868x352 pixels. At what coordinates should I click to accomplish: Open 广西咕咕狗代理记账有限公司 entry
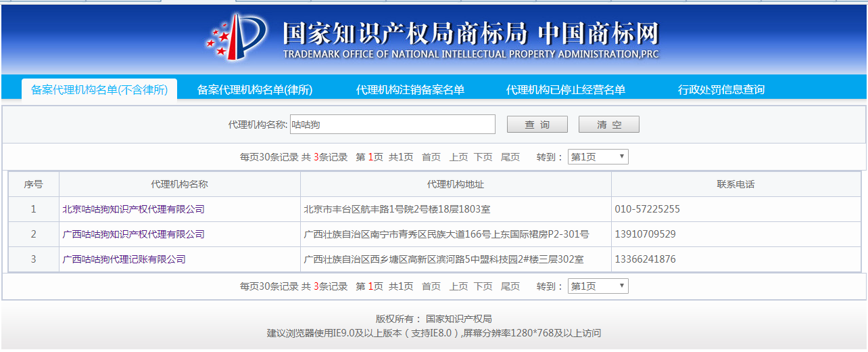[x=124, y=259]
